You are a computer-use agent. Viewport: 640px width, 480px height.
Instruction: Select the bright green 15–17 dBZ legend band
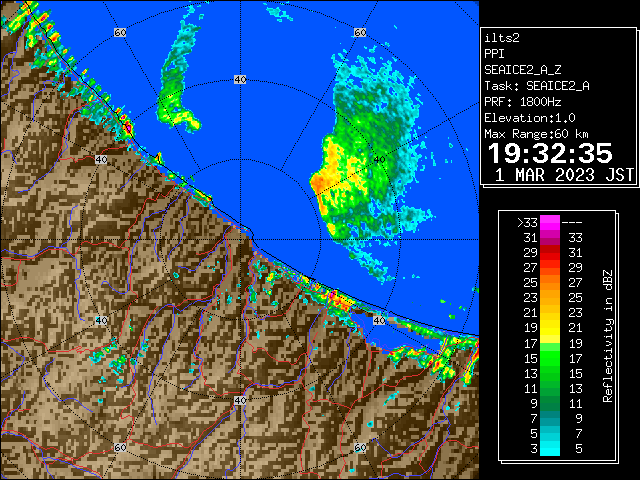click(550, 358)
